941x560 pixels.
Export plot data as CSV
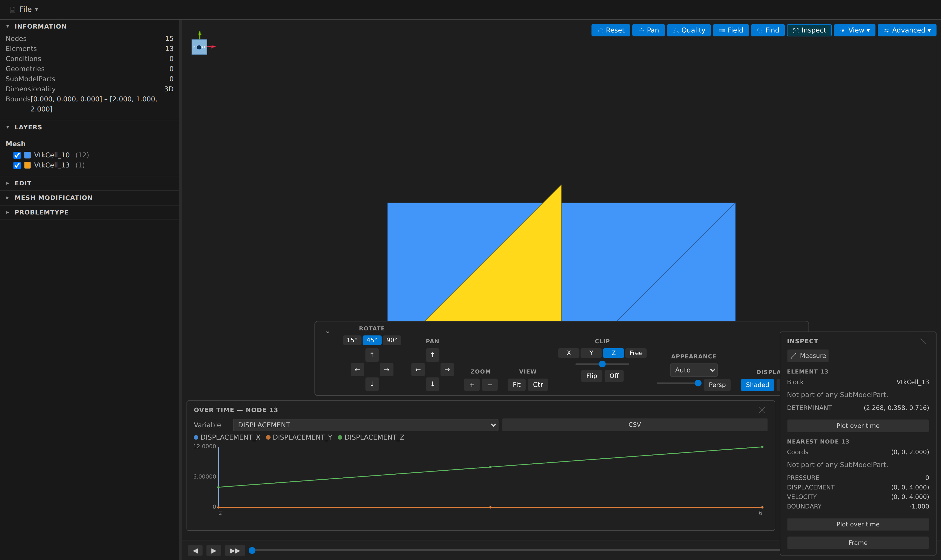[635, 424]
